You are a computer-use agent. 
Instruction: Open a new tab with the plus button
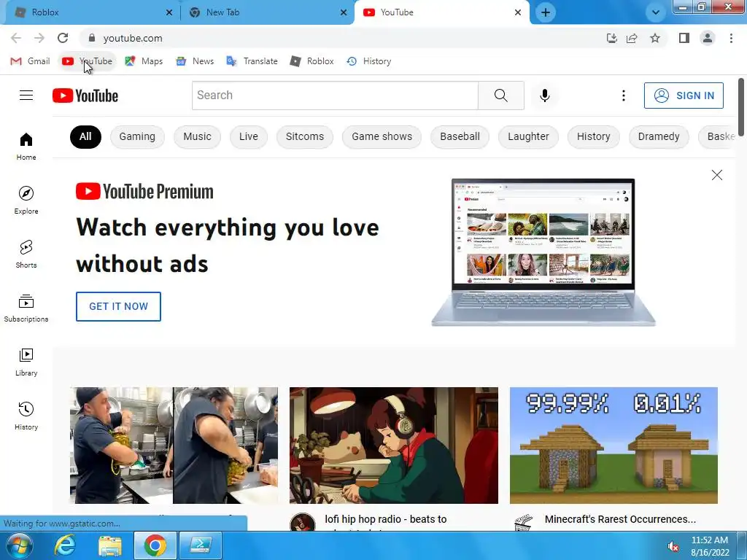[546, 12]
